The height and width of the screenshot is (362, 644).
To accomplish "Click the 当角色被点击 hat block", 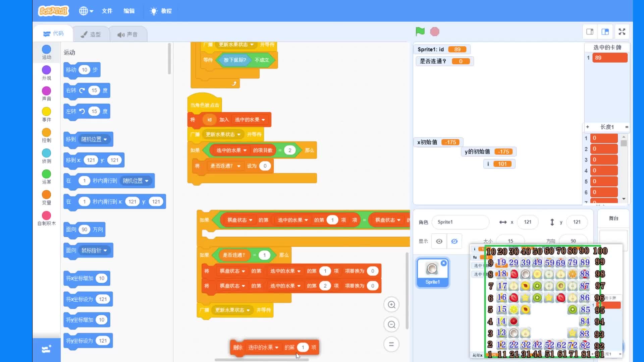I will [x=204, y=104].
